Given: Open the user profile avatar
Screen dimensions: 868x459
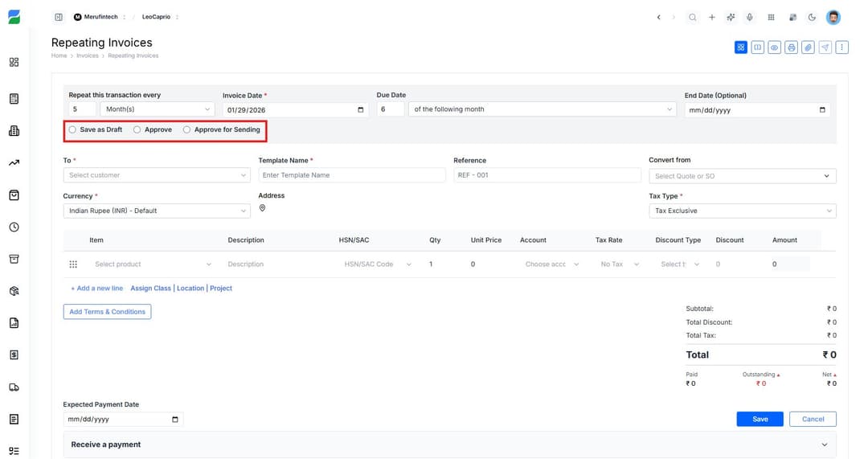Looking at the screenshot, I should 833,17.
